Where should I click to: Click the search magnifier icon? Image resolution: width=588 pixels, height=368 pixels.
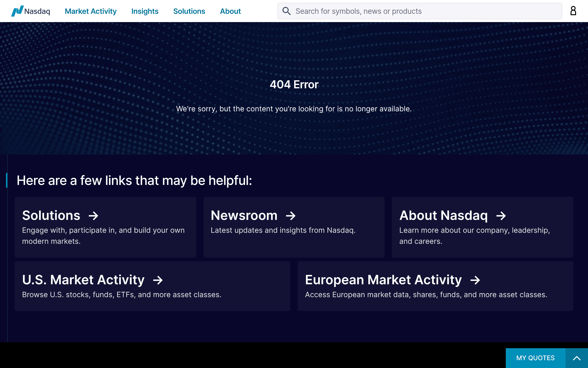point(286,11)
